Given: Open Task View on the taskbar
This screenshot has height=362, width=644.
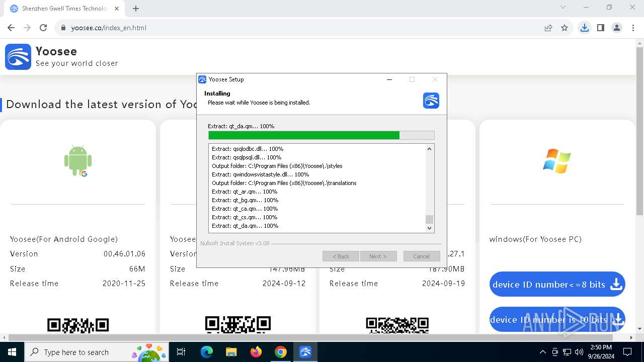Looking at the screenshot, I should point(181,352).
